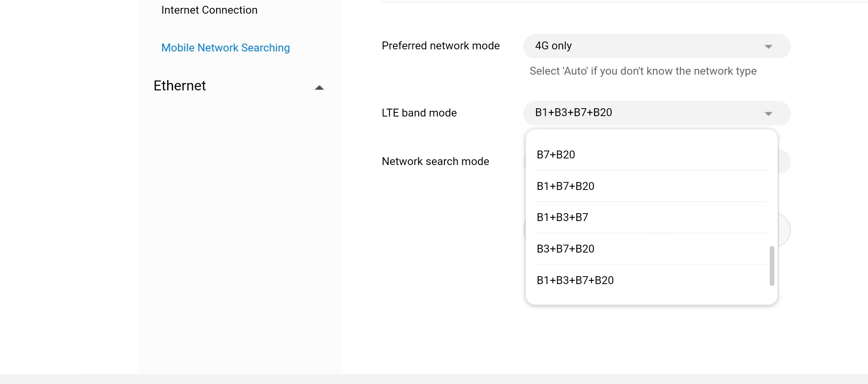Screen dimensions: 868x384
Task: Click the LTE band list scrollbar
Action: click(772, 266)
